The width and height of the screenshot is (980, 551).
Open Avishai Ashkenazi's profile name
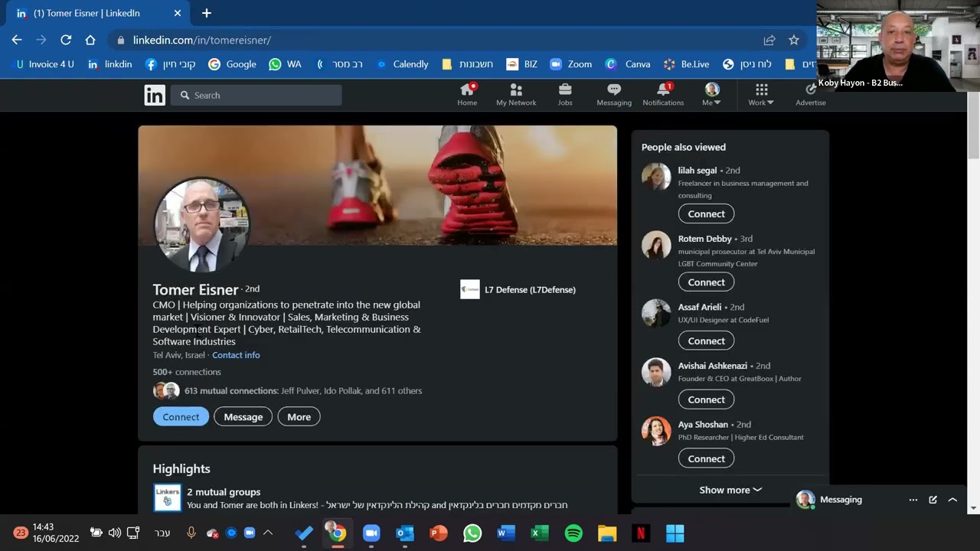point(712,366)
